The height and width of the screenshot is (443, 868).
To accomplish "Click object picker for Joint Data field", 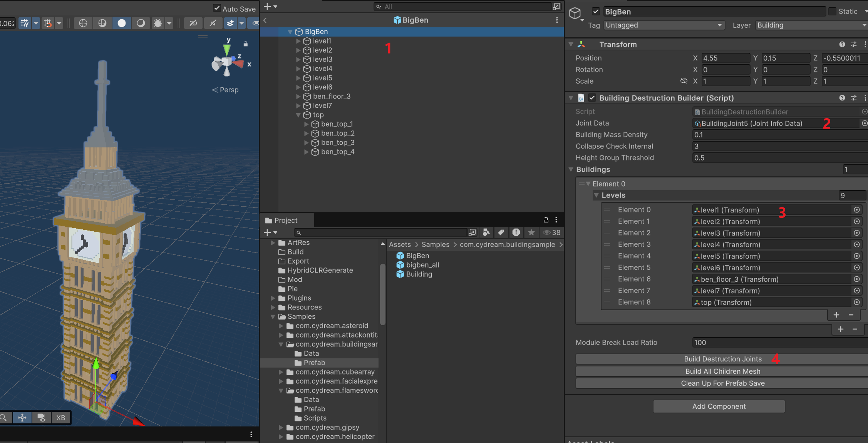I will coord(865,123).
